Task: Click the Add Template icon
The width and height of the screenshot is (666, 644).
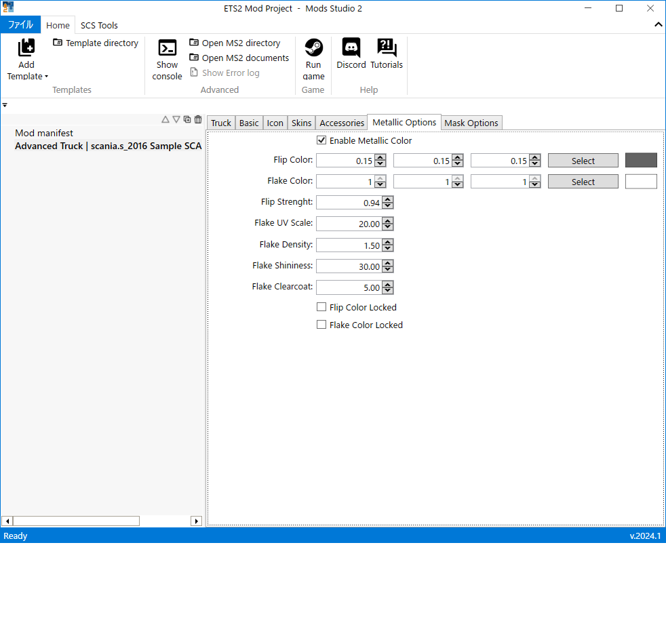Action: coord(26,48)
